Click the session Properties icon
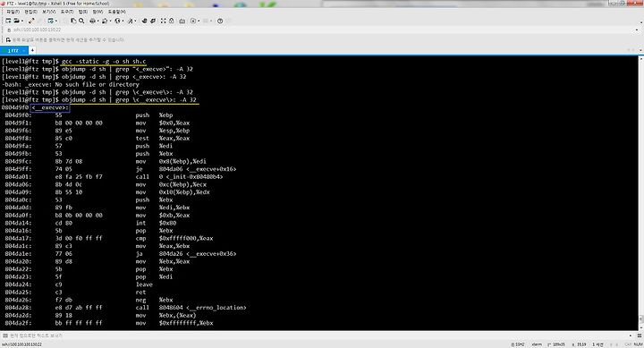Screen dimensions: 644x348 [50, 21]
